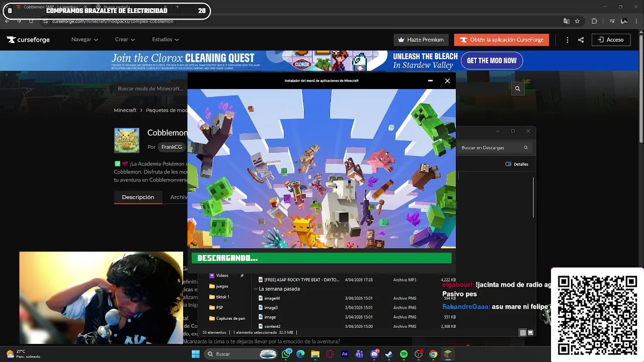Image resolution: width=644 pixels, height=362 pixels.
Task: Click the translate page icon in address bar
Action: (x=567, y=21)
